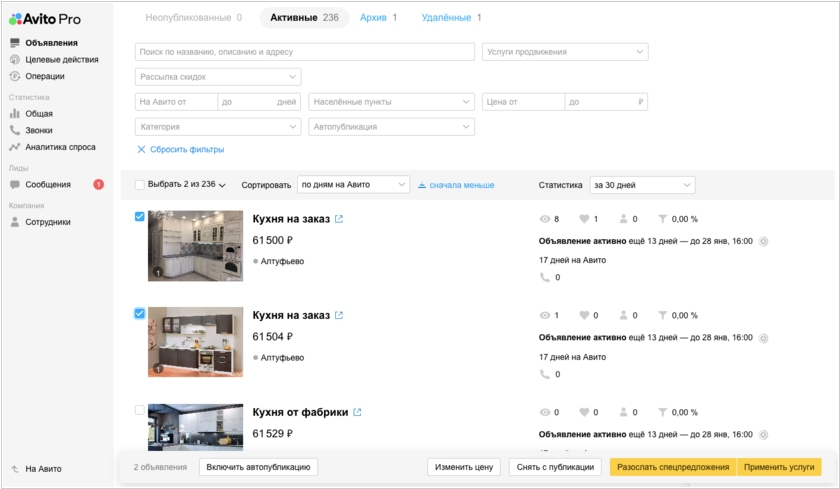Uncheck the 61 500 ₽ Кухня на заказ listing
Viewport: 840px width, 489px height.
pyautogui.click(x=139, y=217)
